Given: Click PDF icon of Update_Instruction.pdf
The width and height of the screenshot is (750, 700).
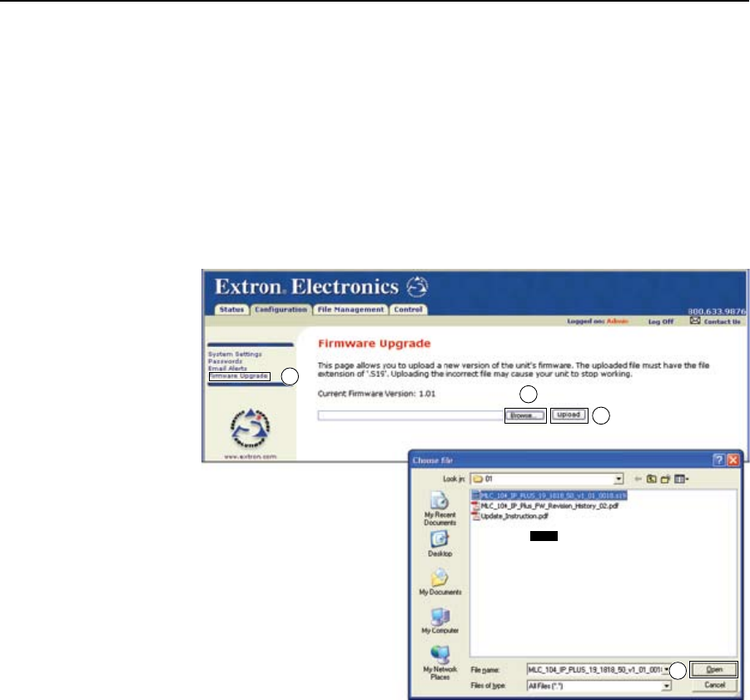Looking at the screenshot, I should tap(476, 516).
